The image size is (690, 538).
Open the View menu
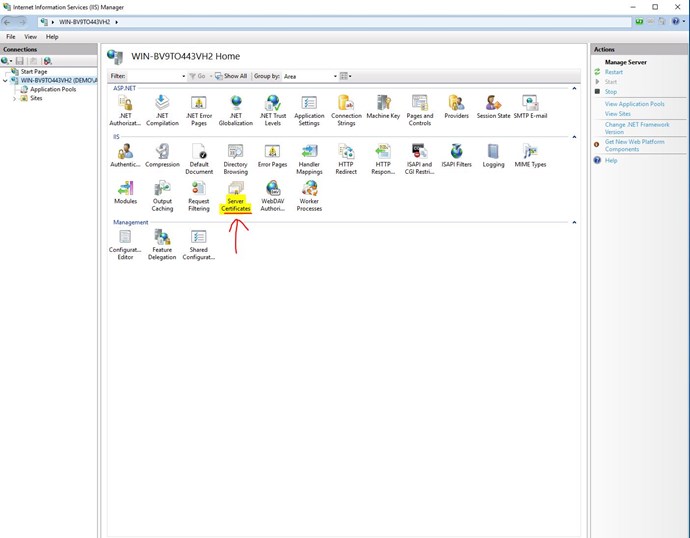click(x=30, y=37)
